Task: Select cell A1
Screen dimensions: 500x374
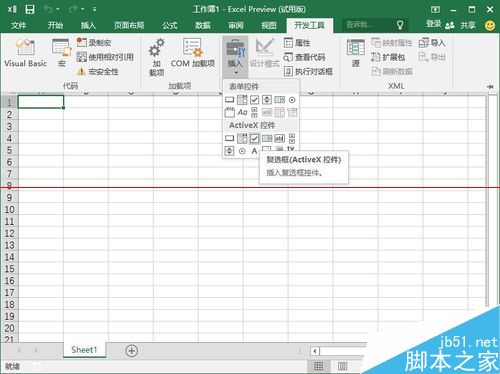Action: click(x=41, y=102)
